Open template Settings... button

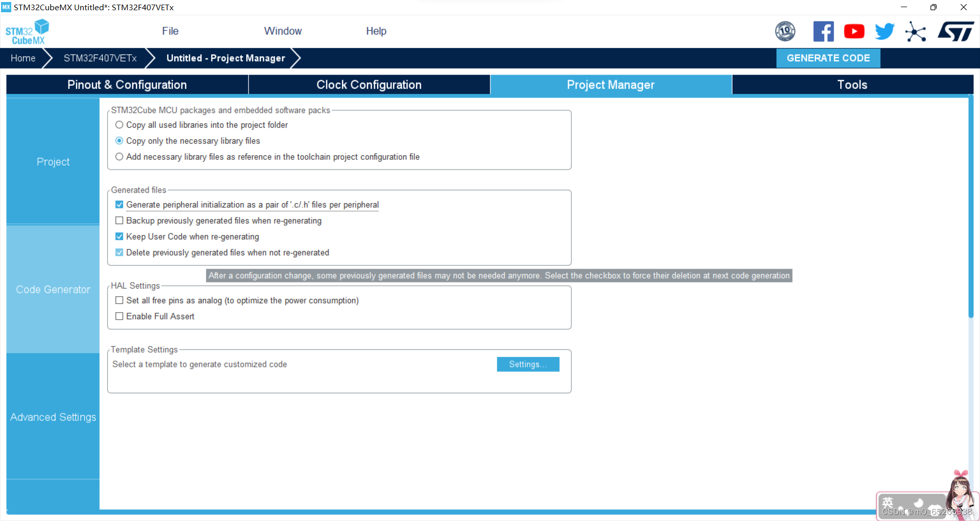click(x=528, y=364)
